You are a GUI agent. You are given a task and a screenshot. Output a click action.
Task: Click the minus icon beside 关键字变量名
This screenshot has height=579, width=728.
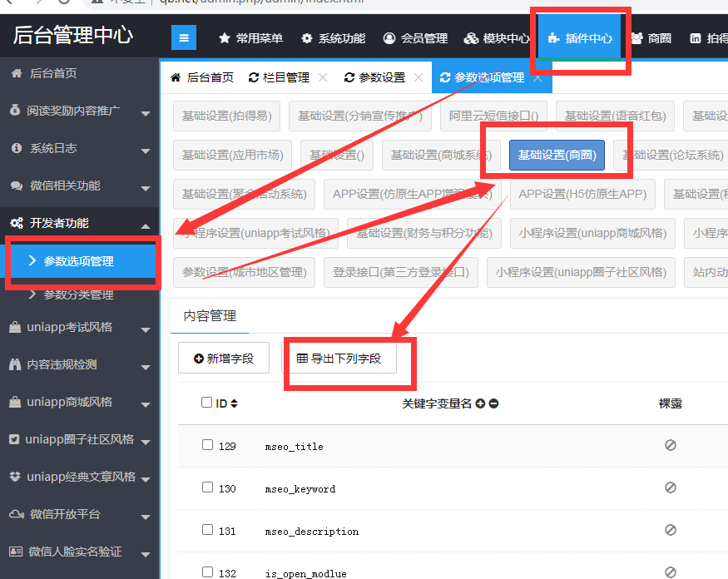tap(493, 403)
